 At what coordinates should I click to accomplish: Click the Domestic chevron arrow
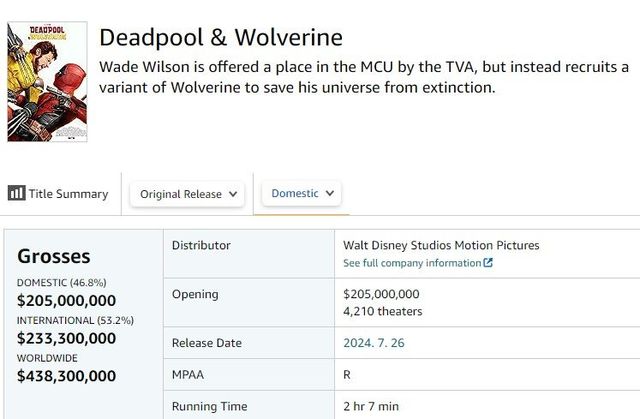click(x=330, y=193)
